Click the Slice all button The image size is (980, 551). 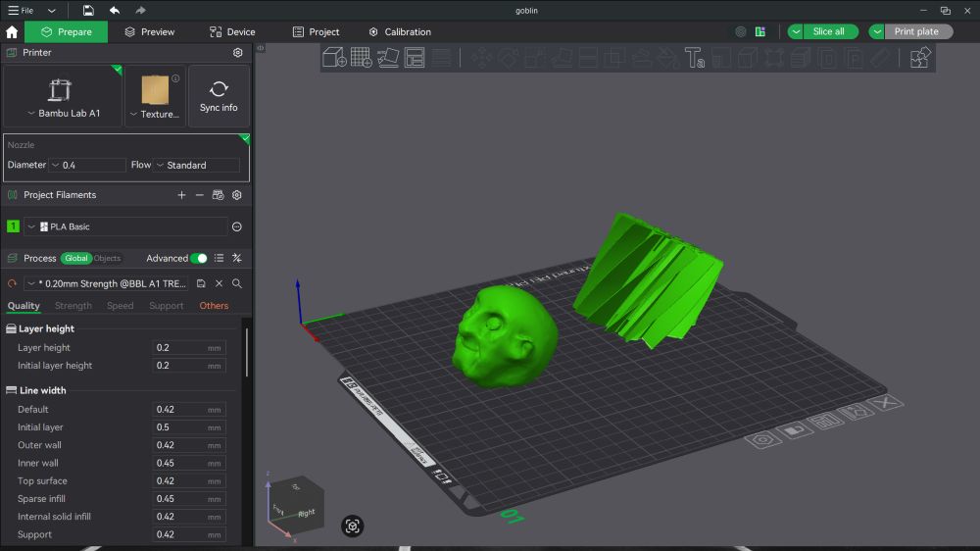831,32
